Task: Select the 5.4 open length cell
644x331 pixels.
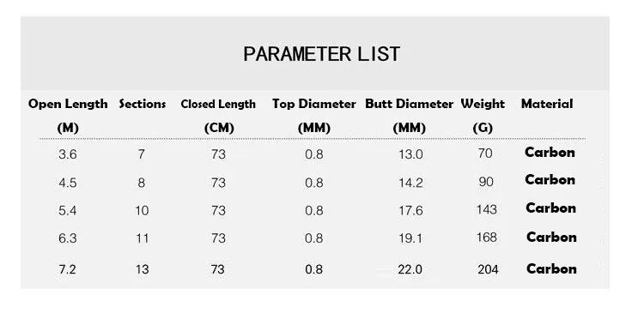Action: point(67,210)
